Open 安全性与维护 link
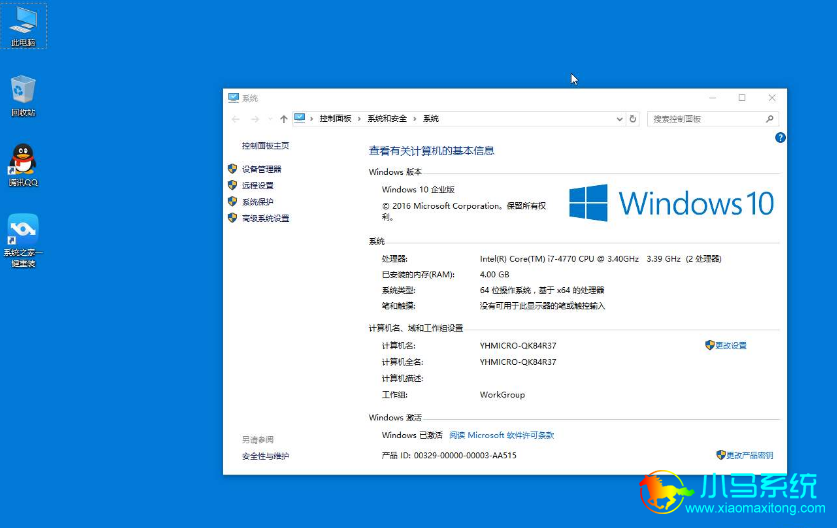This screenshot has width=837, height=528. [265, 456]
